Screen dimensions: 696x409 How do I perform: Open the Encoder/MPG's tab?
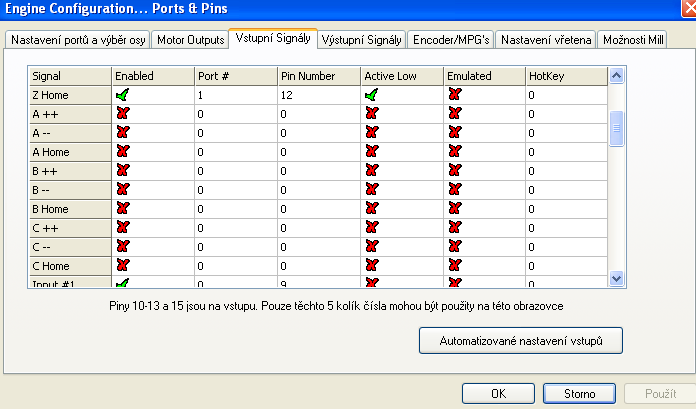(450, 40)
